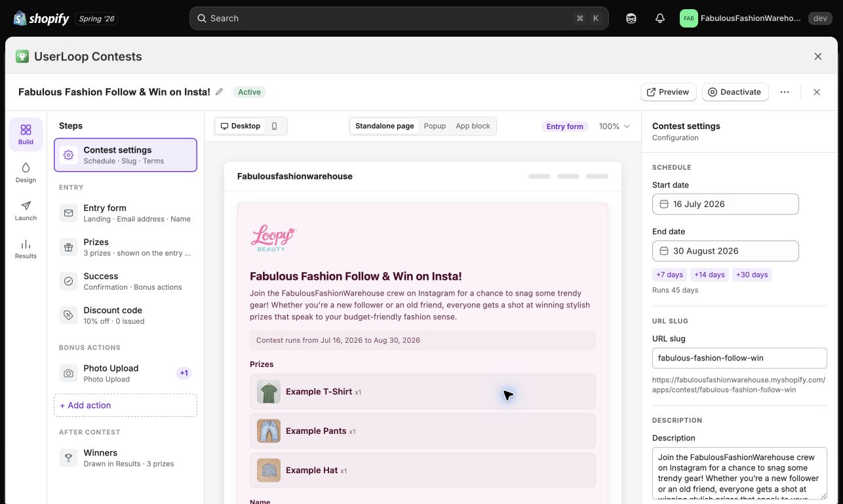Switch to Desktop preview

pyautogui.click(x=241, y=126)
